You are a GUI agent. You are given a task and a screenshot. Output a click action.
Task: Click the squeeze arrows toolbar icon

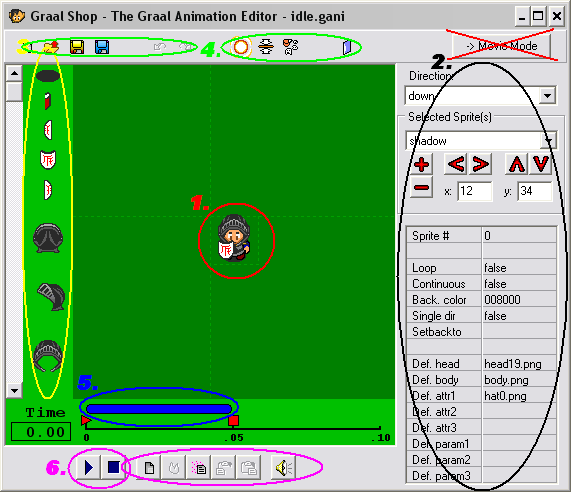click(x=266, y=47)
